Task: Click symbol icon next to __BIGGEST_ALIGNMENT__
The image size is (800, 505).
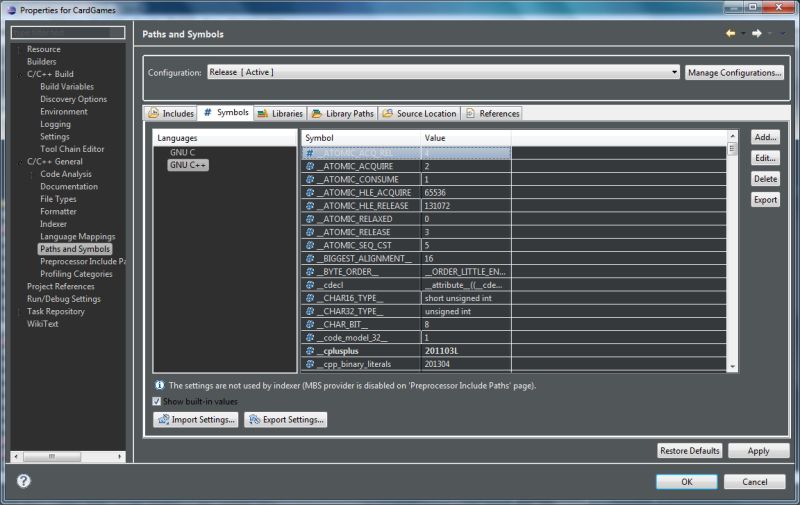Action: 310,259
